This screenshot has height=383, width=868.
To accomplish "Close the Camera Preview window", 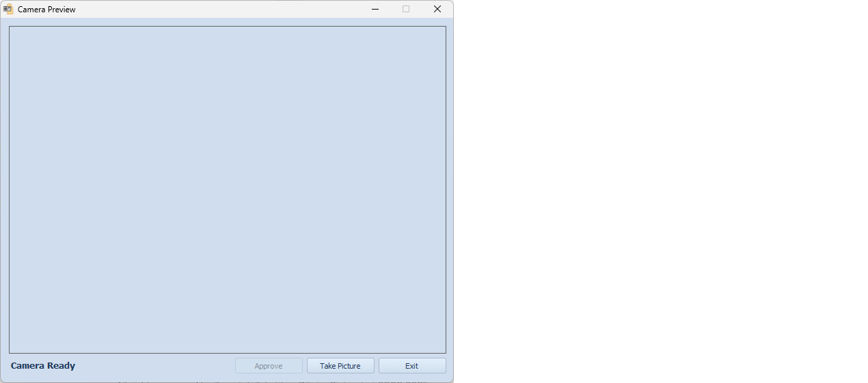I will coord(437,10).
